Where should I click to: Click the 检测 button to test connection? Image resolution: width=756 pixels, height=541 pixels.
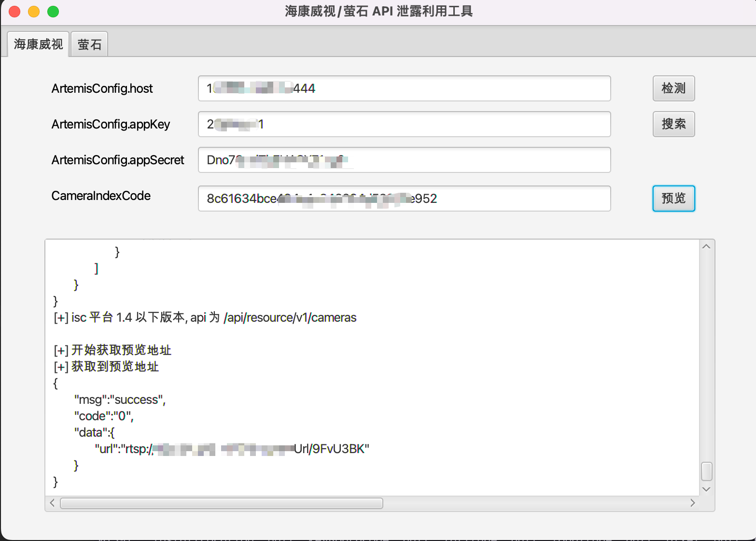[673, 88]
